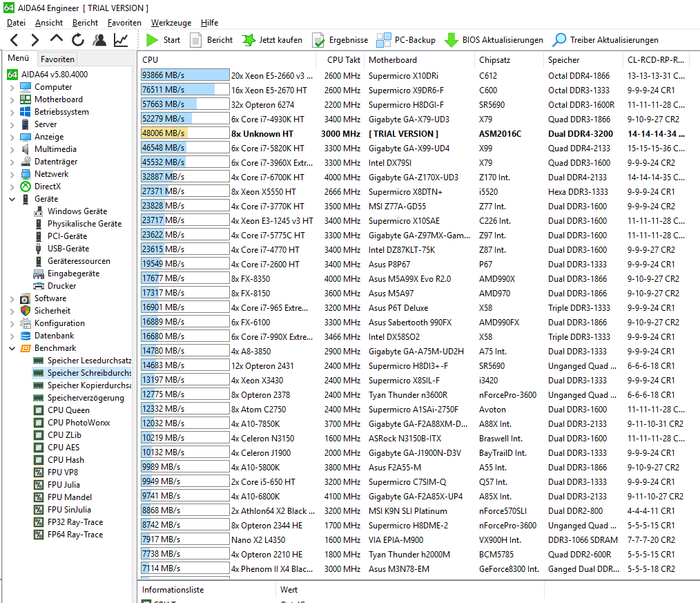700x603 pixels.
Task: Switch to the Favoriten sidebar tab
Action: click(57, 59)
